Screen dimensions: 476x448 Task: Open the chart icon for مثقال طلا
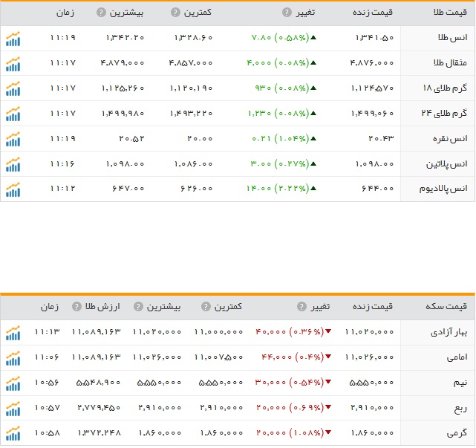(x=13, y=64)
